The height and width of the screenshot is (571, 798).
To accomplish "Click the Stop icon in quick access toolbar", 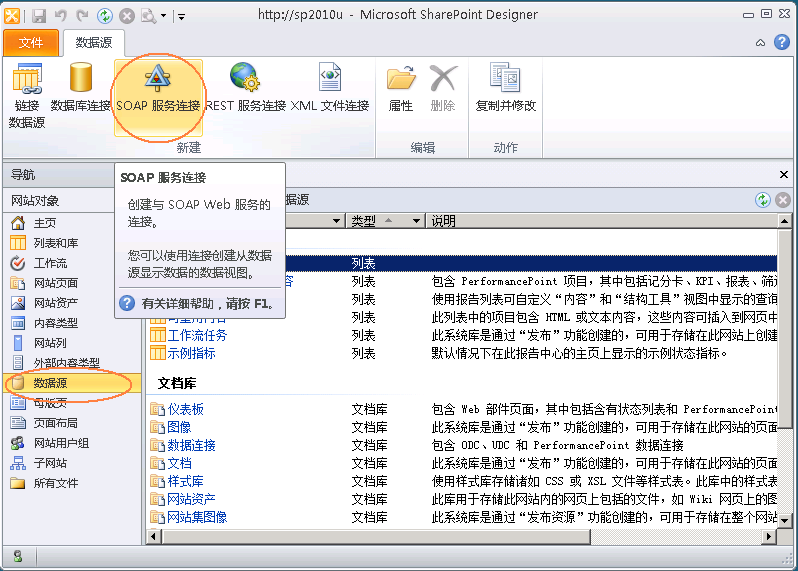I will (127, 16).
